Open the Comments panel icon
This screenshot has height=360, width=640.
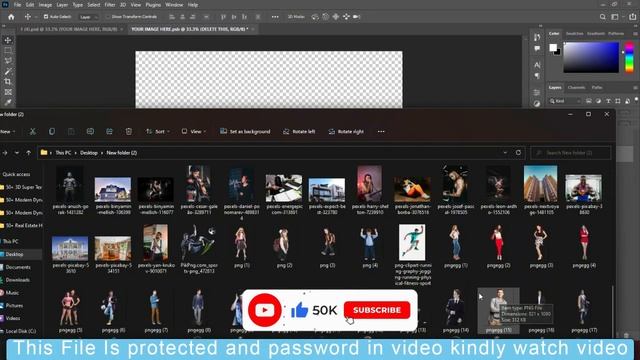point(537,48)
